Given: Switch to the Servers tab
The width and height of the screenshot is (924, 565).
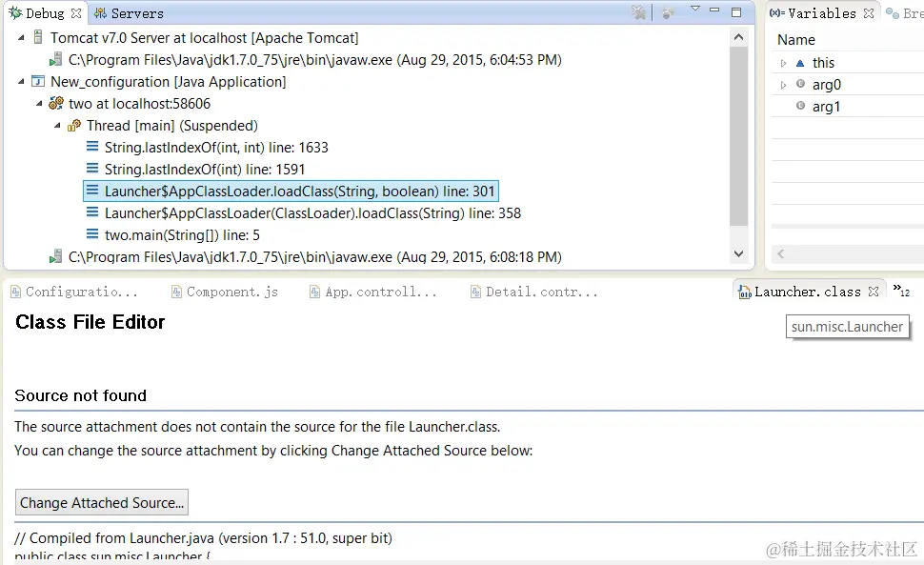Looking at the screenshot, I should 137,13.
